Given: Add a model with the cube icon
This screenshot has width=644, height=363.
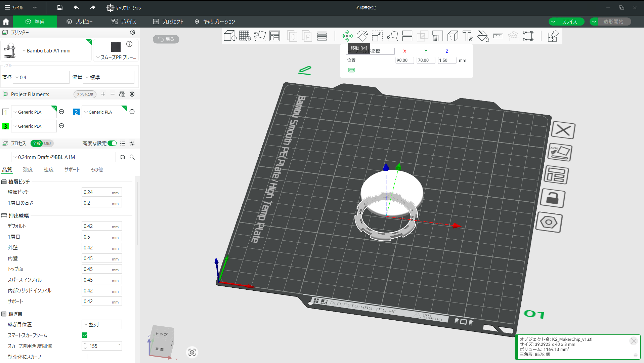Looking at the screenshot, I should [230, 36].
